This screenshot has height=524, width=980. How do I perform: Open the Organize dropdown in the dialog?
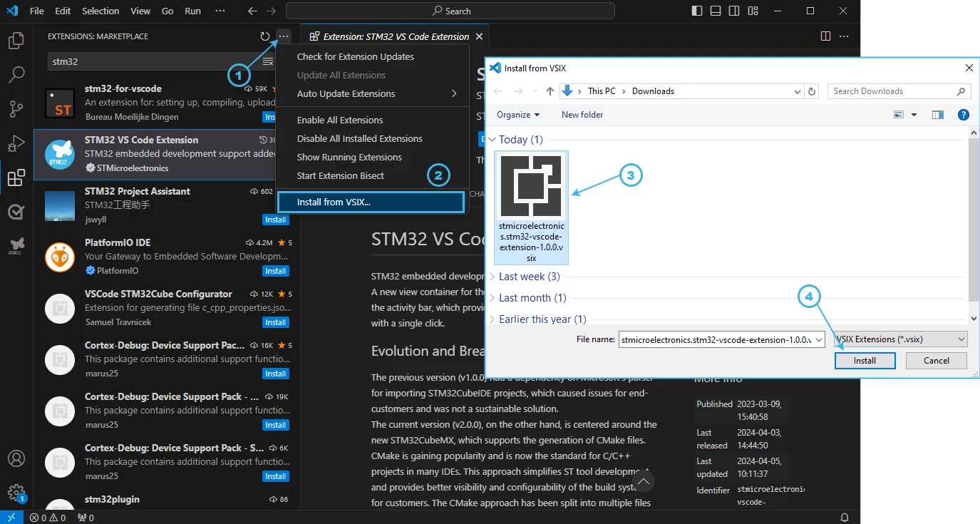coord(518,115)
